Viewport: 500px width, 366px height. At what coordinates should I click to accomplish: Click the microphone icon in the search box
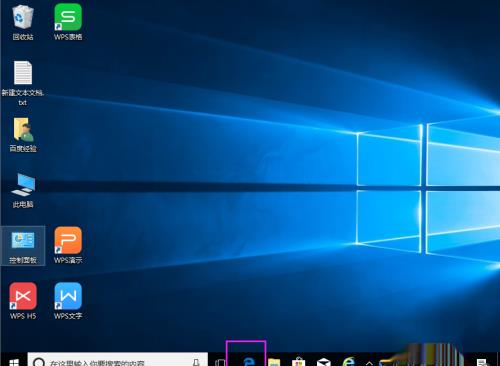click(x=196, y=362)
